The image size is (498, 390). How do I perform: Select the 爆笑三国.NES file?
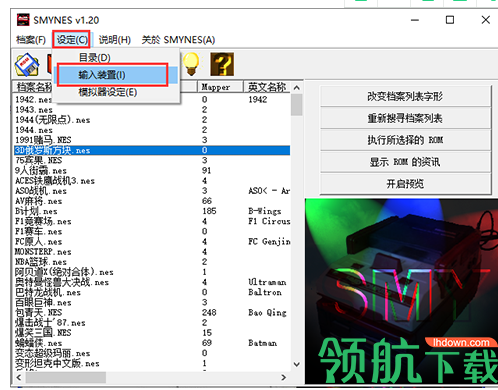pos(152,333)
